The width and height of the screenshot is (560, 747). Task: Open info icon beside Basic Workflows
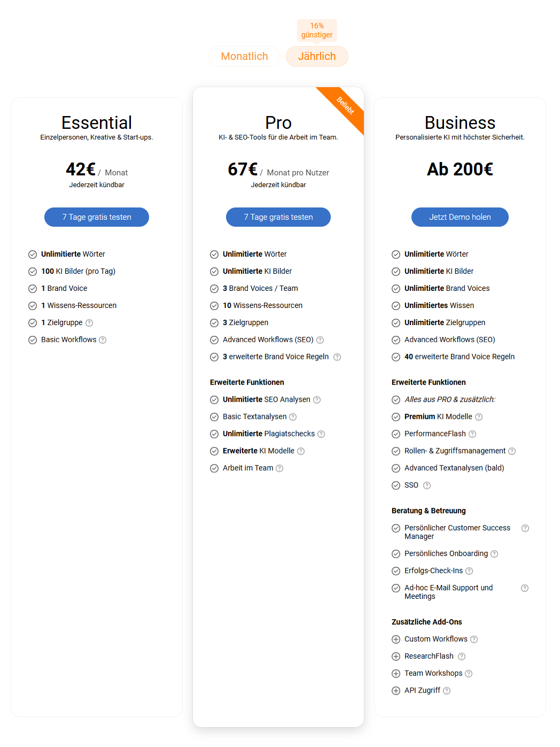point(103,340)
